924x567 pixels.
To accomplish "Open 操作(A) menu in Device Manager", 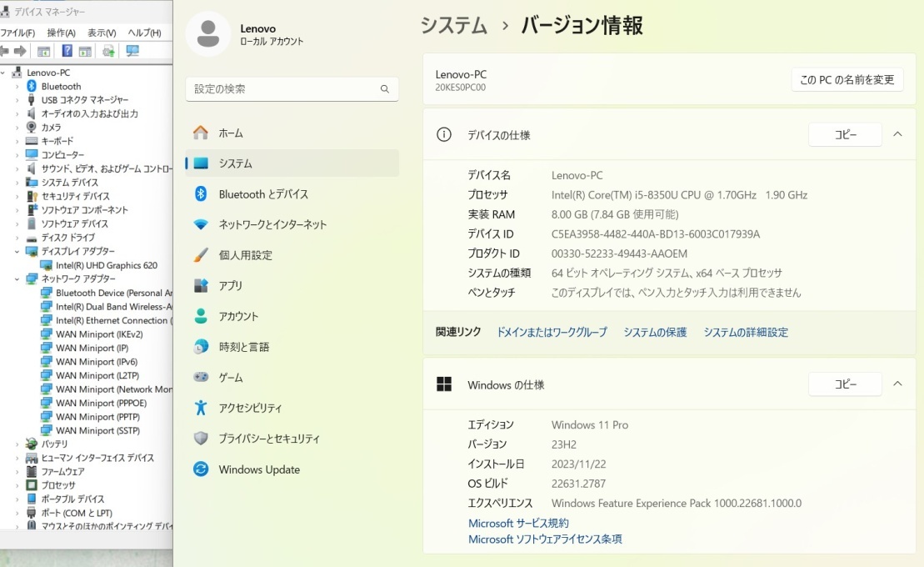I will coord(62,33).
